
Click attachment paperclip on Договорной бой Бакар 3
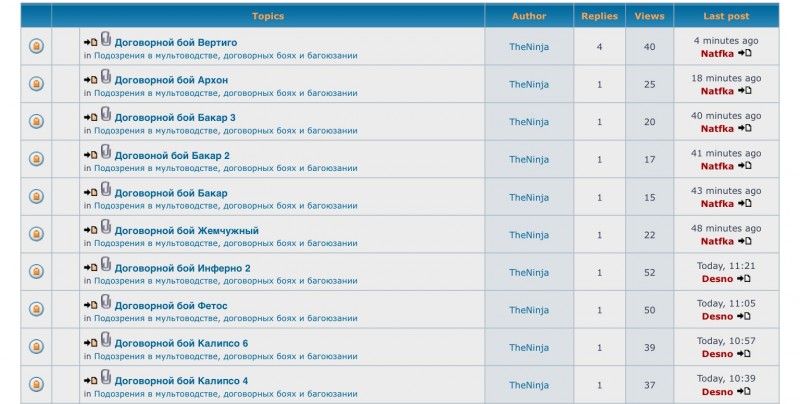[106, 114]
